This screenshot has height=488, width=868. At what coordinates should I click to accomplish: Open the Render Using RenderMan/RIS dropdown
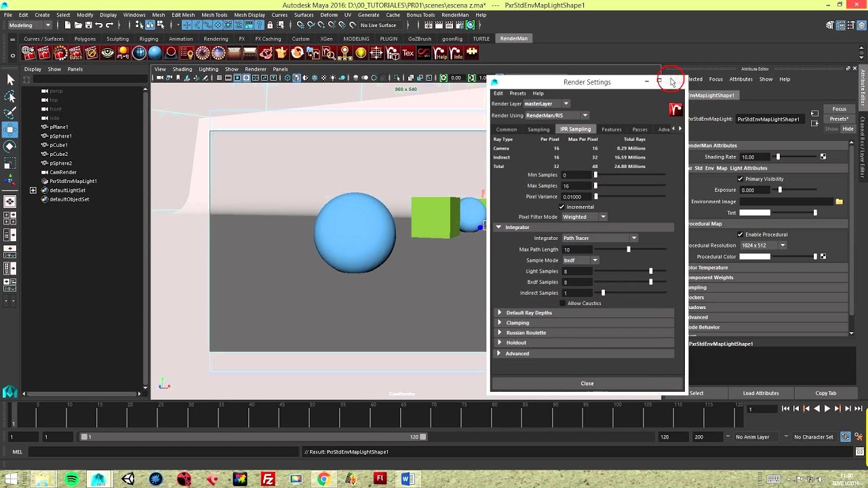[x=557, y=115]
